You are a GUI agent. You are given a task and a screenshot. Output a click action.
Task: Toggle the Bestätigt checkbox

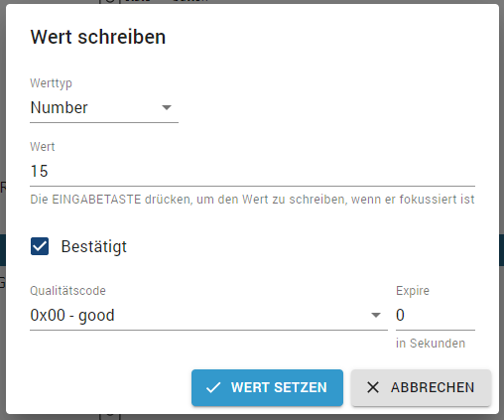(40, 246)
